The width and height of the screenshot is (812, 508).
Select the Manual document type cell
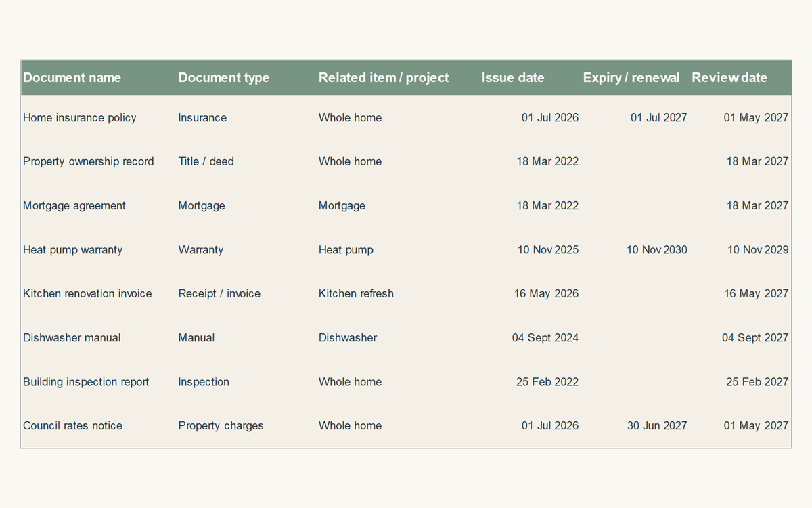click(196, 337)
